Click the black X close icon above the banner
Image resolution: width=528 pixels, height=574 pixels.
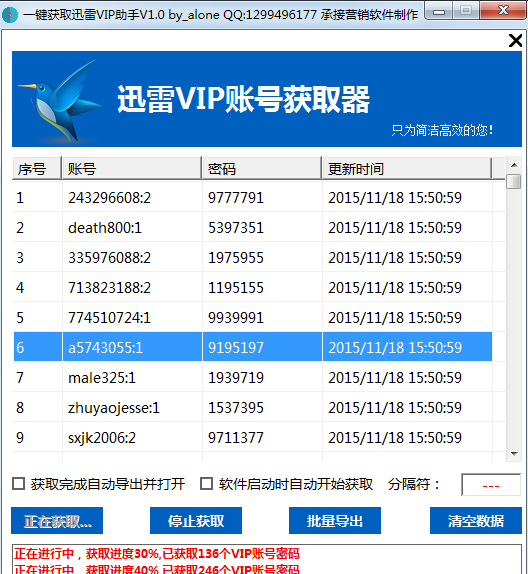point(515,40)
